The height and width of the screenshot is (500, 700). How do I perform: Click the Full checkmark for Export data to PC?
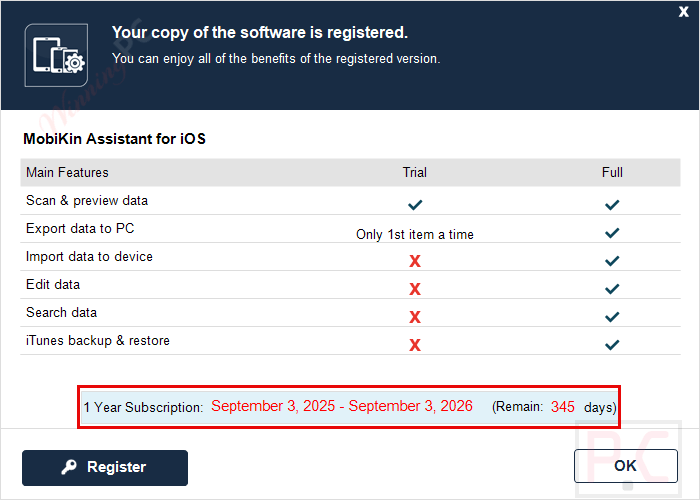[x=612, y=233]
